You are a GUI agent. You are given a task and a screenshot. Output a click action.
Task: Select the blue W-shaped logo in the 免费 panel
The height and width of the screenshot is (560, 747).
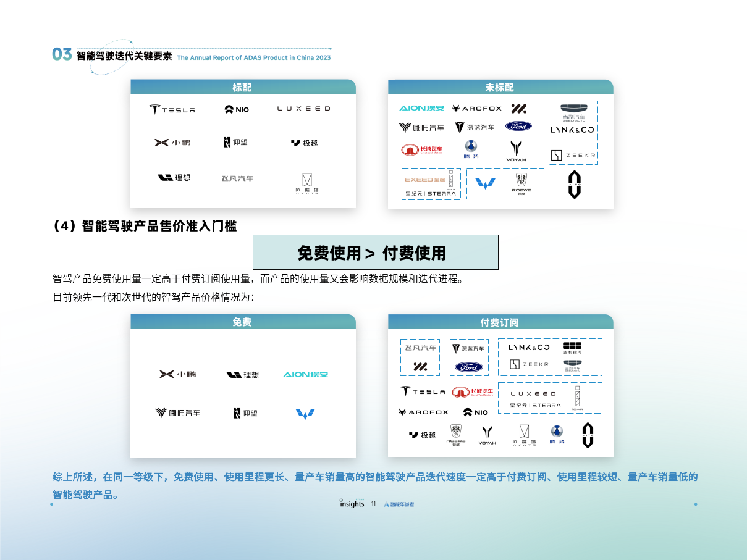point(306,413)
